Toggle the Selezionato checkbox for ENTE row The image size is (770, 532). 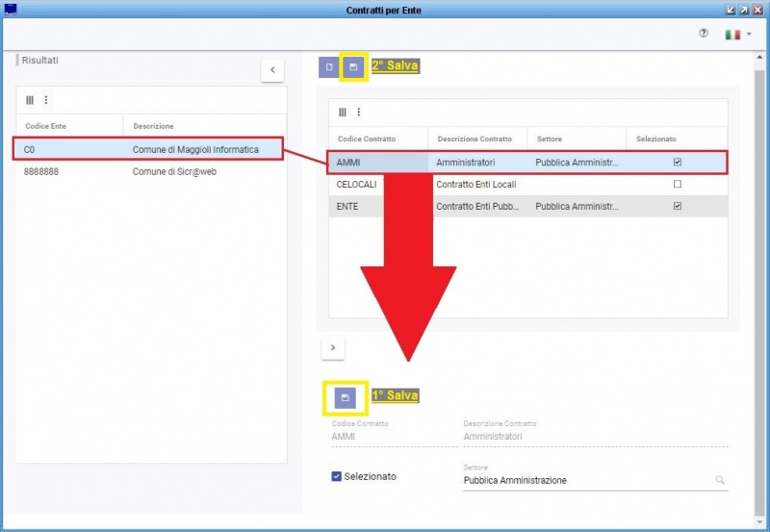click(x=678, y=206)
